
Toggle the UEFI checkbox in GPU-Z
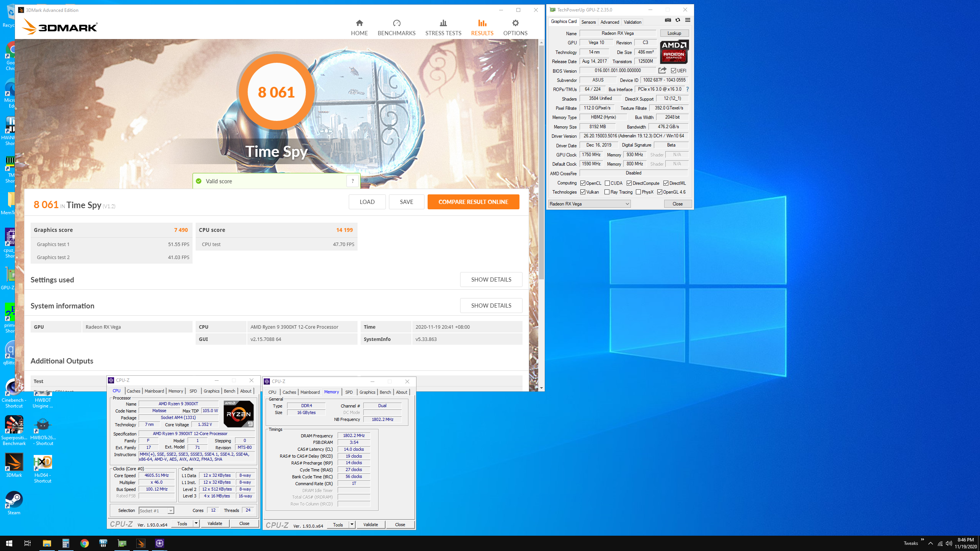[673, 71]
